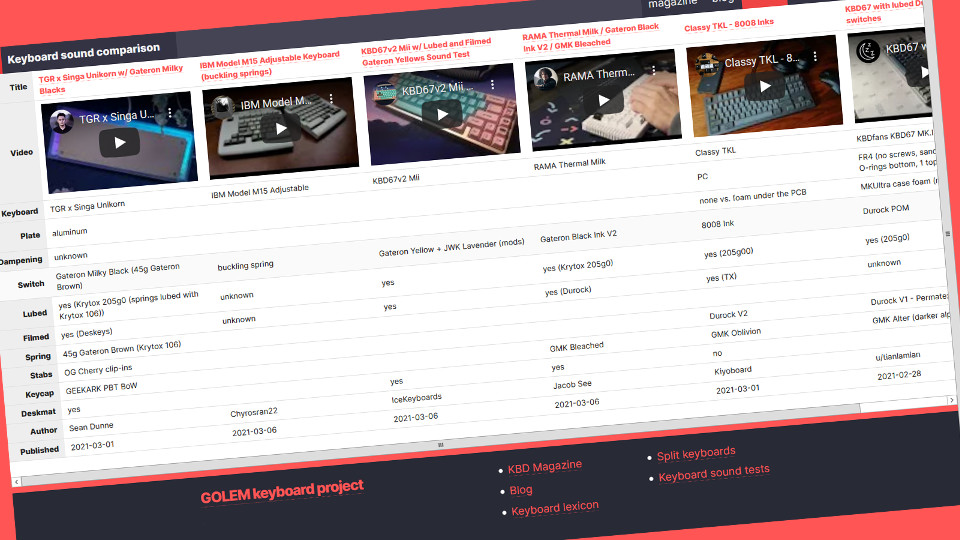Go to KBD Magazine footer link

coord(544,467)
